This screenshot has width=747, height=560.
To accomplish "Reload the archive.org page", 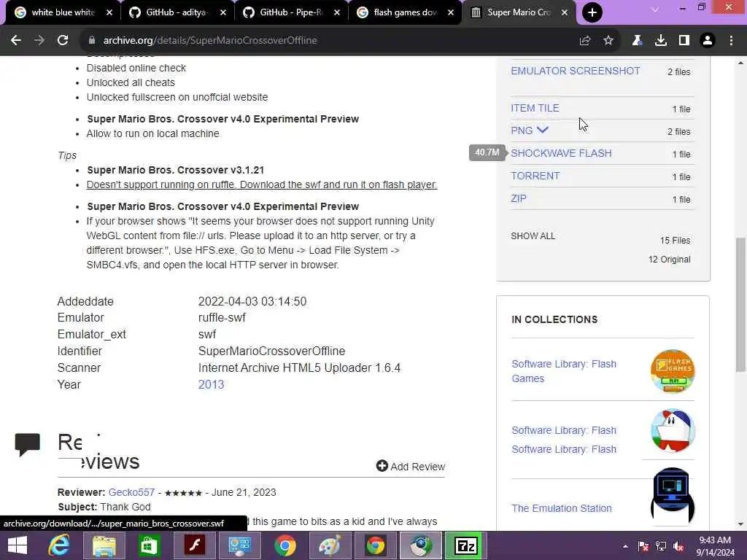I will (63, 41).
